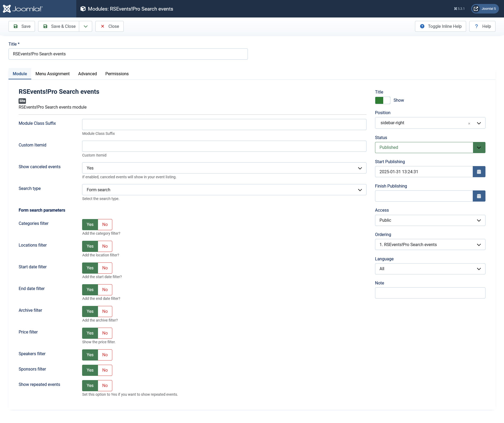
Task: Switch to the Advanced tab
Action: [x=87, y=74]
